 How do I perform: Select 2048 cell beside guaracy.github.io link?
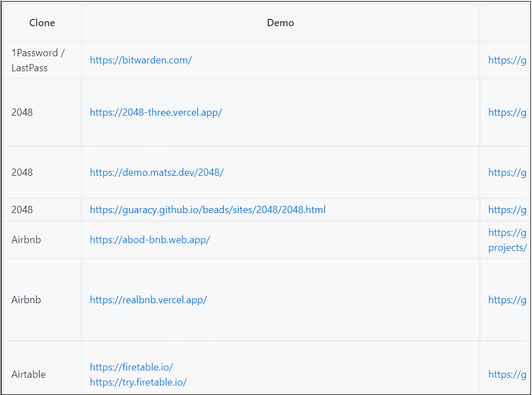[x=42, y=210]
